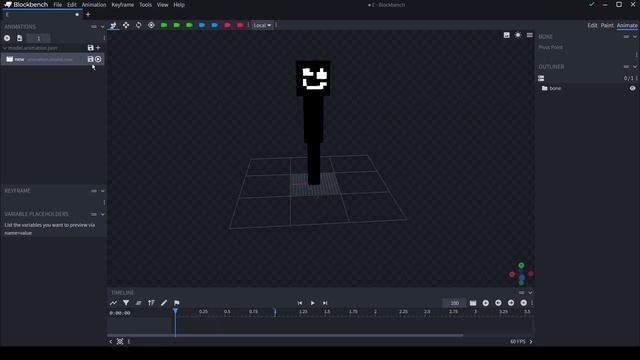Viewport: 640px width, 360px height.
Task: Toggle the timeline graph editor icon
Action: click(113, 303)
